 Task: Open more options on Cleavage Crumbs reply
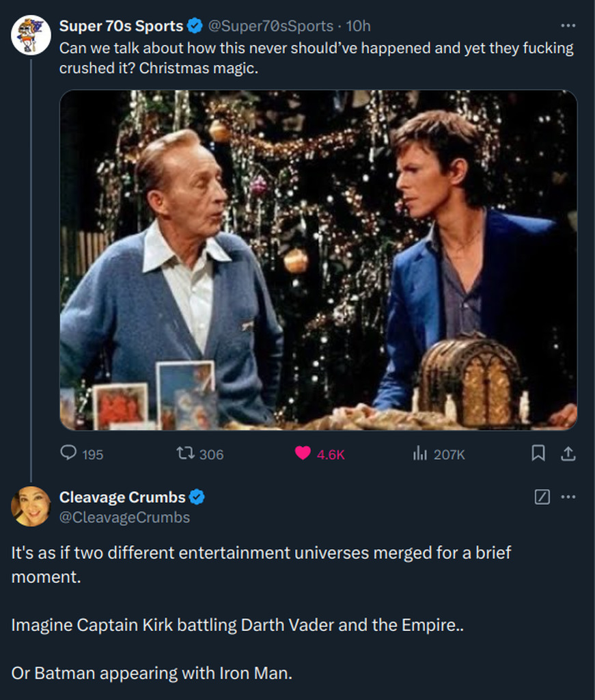point(568,497)
